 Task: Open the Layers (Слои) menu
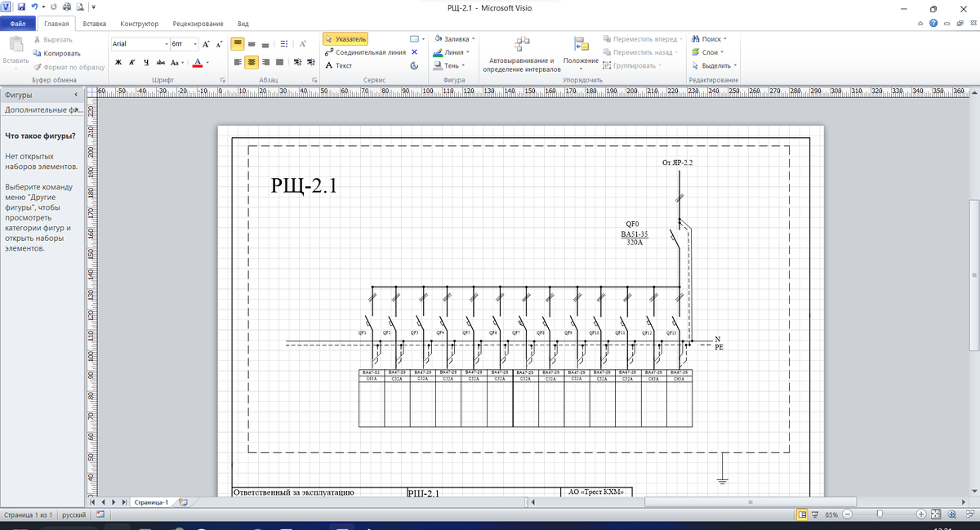(x=707, y=51)
